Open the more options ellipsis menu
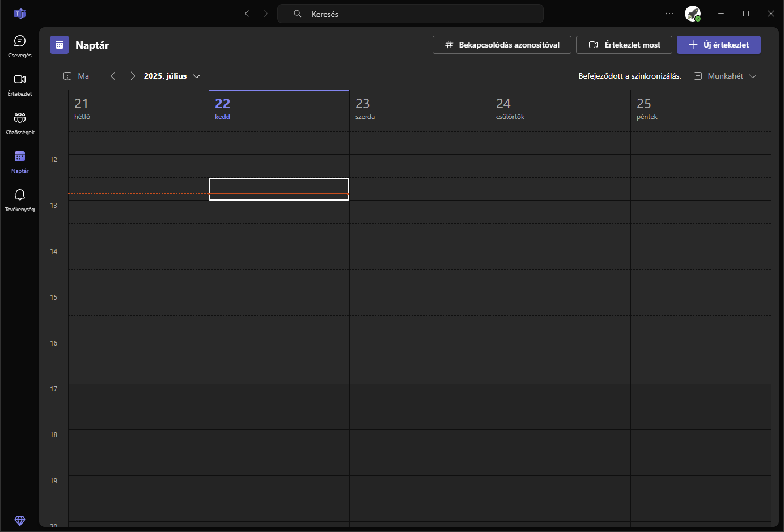Screen dimensions: 784x532 669,14
